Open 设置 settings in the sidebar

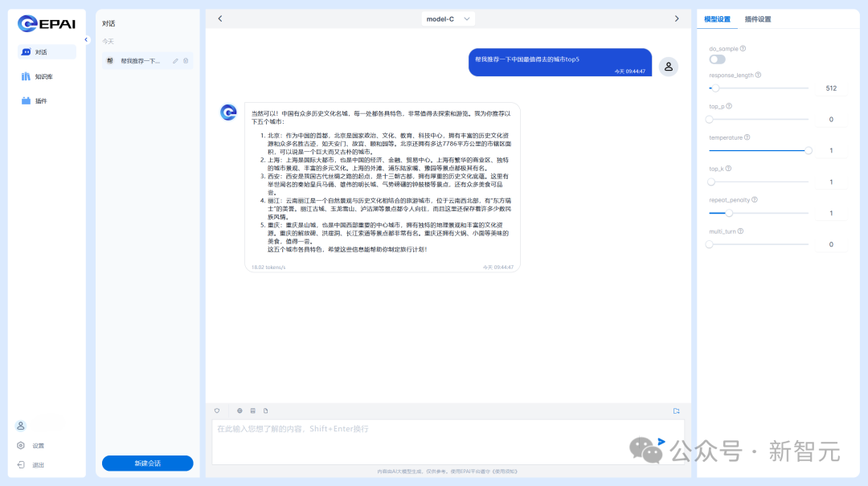[x=31, y=446]
